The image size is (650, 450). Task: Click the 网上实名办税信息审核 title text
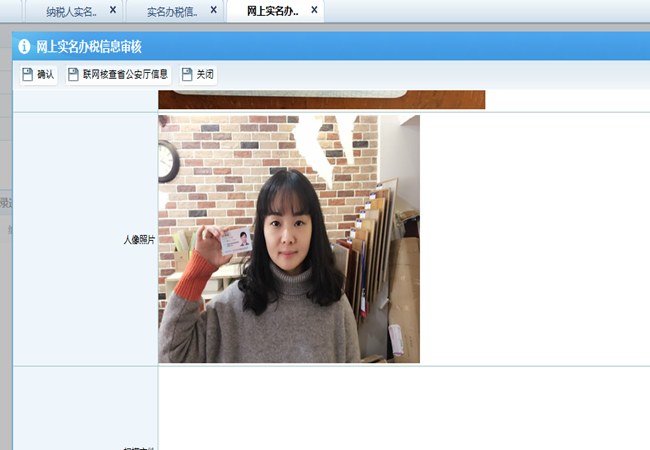tap(89, 46)
